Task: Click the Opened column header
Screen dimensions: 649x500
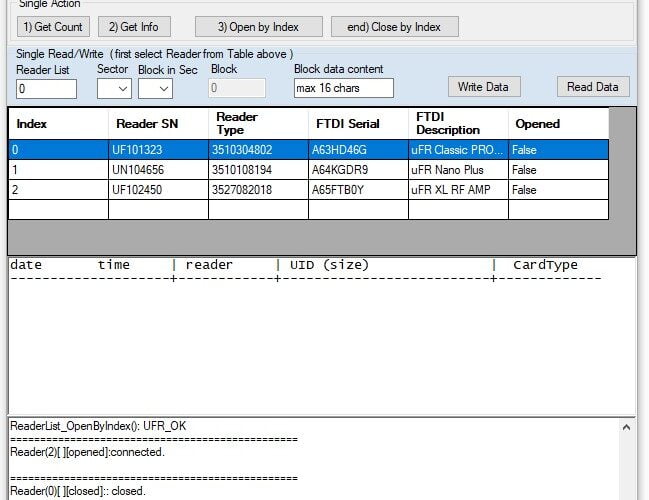Action: (x=558, y=123)
